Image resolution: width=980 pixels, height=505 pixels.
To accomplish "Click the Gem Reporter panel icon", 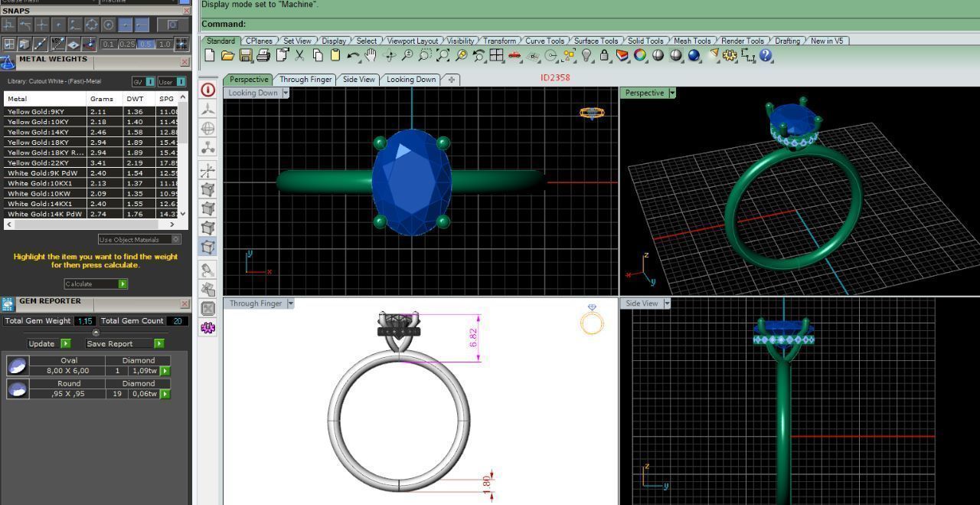I will [8, 303].
